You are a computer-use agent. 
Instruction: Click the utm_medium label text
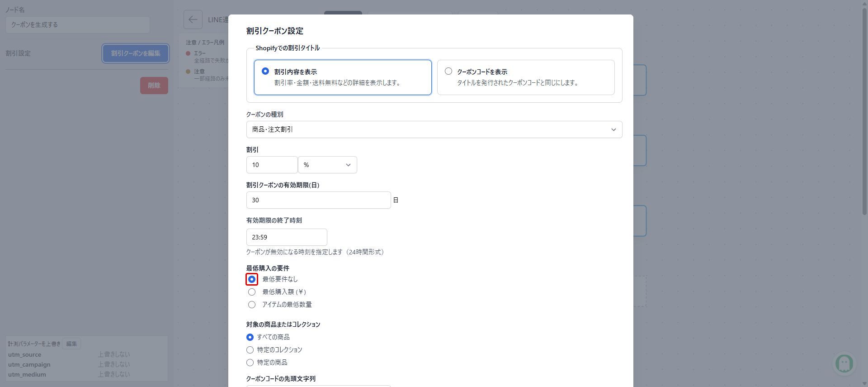point(27,374)
